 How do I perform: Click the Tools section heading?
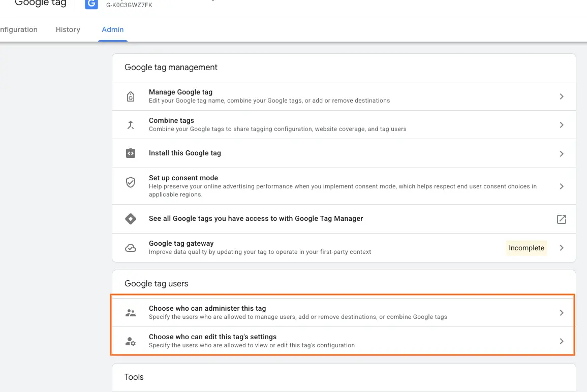tap(134, 377)
